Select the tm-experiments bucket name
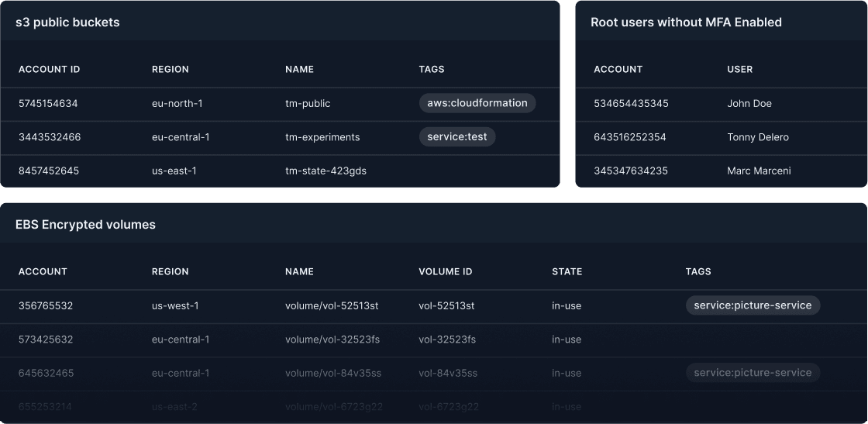 click(x=322, y=137)
